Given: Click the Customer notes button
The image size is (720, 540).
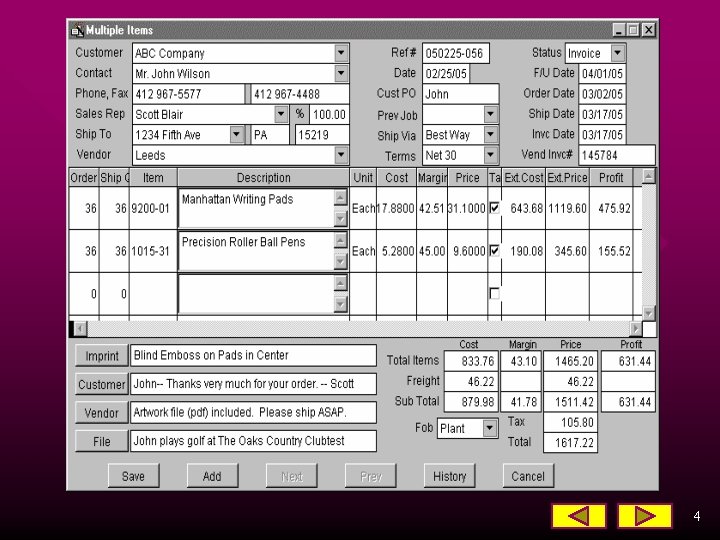Looking at the screenshot, I should [101, 384].
